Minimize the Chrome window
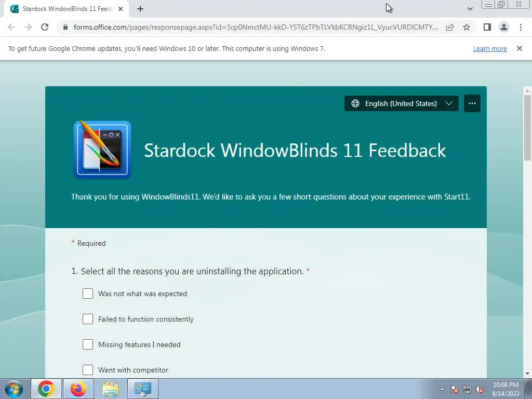This screenshot has width=532, height=399. click(488, 4)
